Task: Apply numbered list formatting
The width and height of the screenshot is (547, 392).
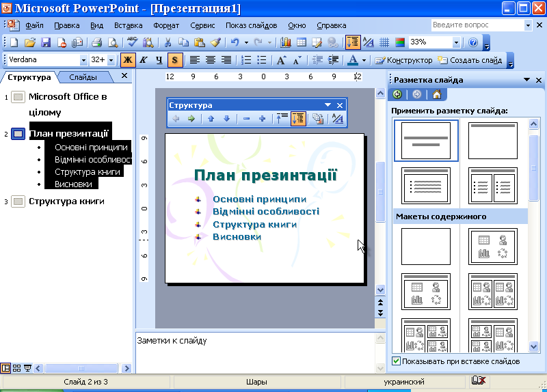Action: pyautogui.click(x=246, y=60)
